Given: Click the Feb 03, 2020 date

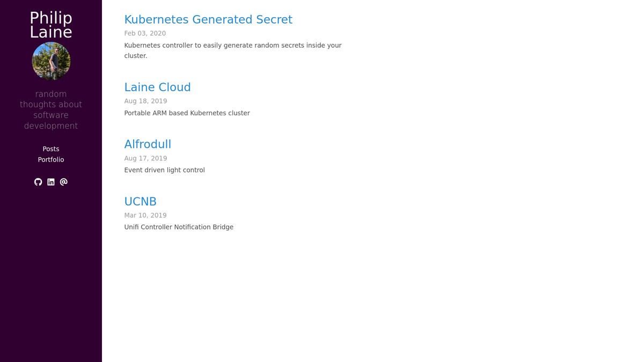Looking at the screenshot, I should coord(145,33).
